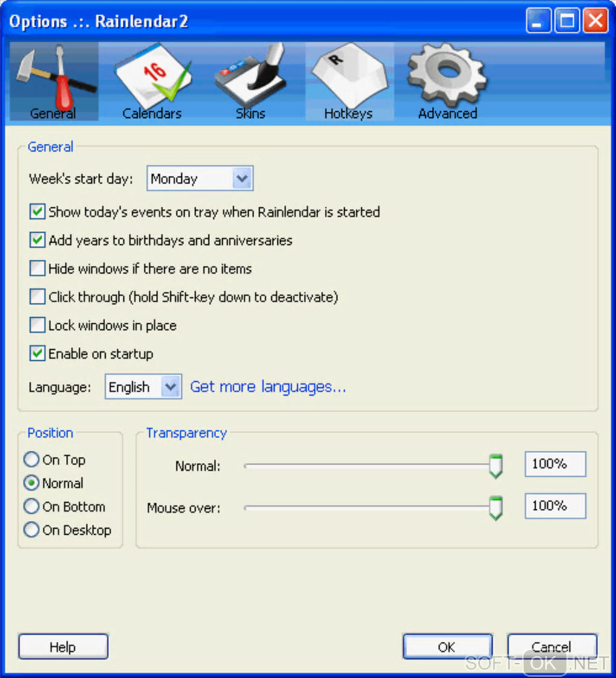616x678 pixels.
Task: Enable the Click through checkbox
Action: pyautogui.click(x=37, y=297)
